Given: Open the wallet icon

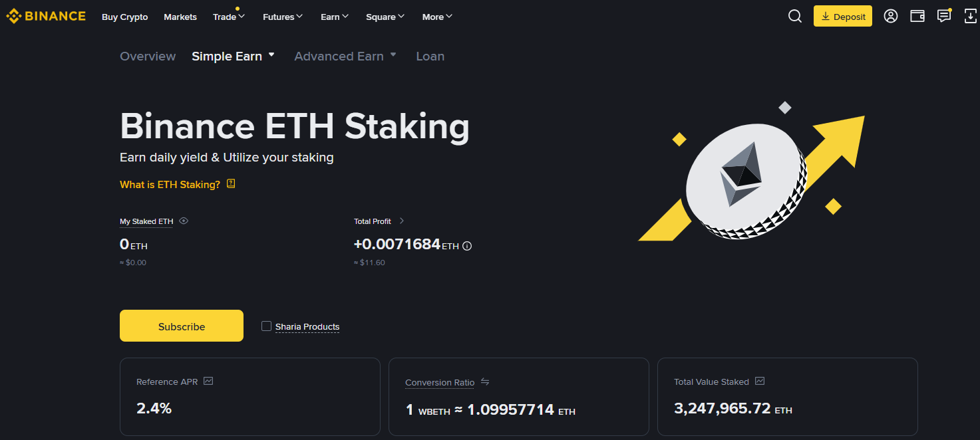Looking at the screenshot, I should (x=917, y=17).
